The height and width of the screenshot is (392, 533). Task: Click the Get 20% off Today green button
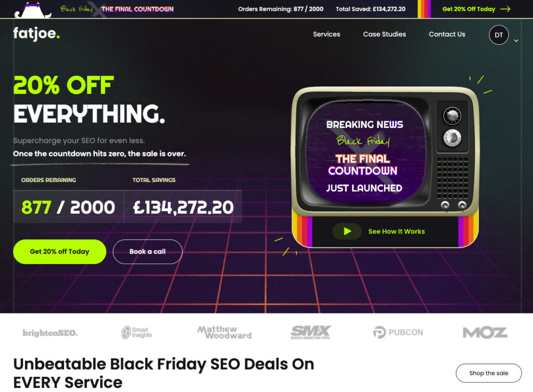click(59, 251)
